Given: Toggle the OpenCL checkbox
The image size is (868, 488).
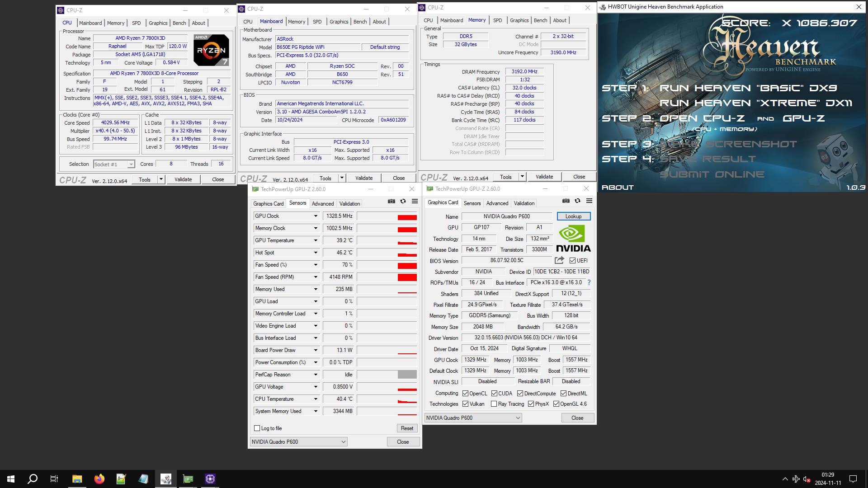Looking at the screenshot, I should (x=465, y=394).
